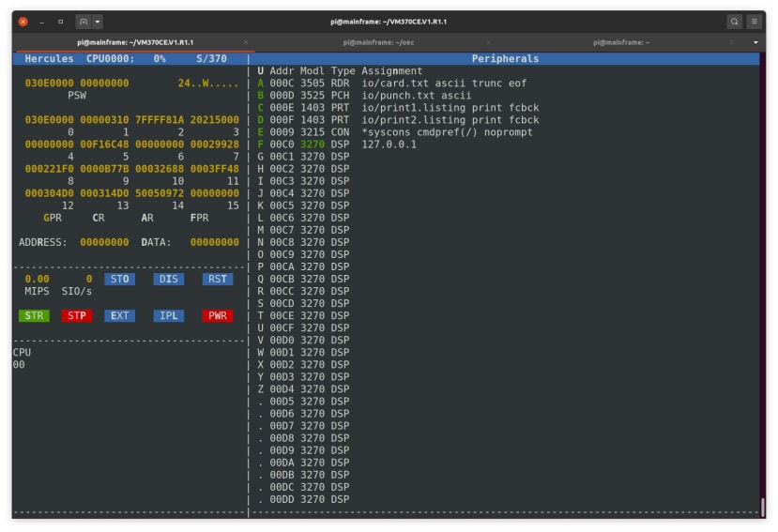Select the GPR register view label
778x532 pixels.
[x=53, y=218]
